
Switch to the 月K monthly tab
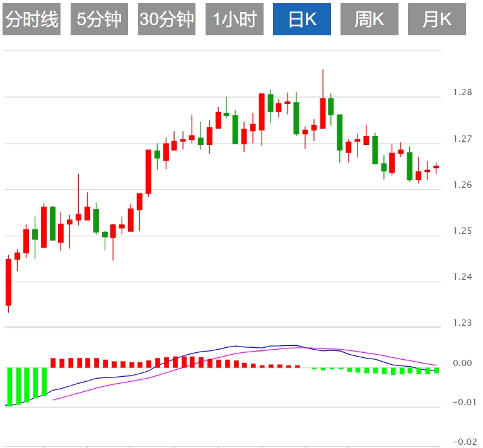click(437, 20)
